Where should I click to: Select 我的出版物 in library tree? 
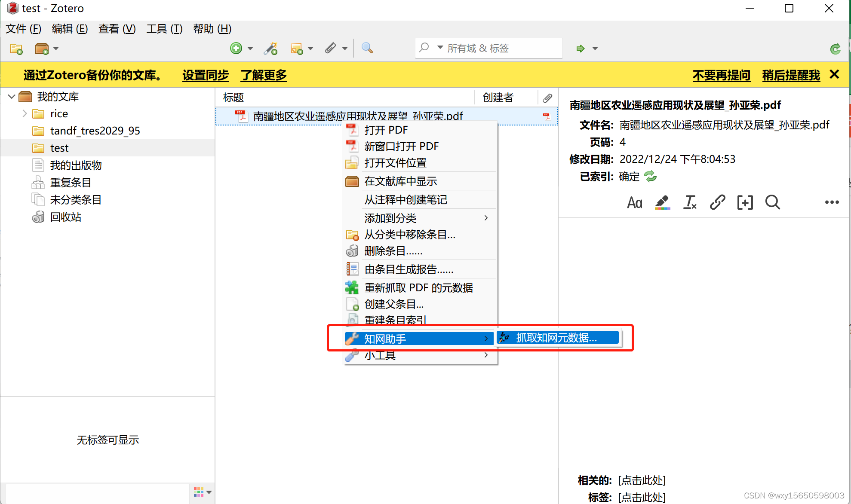pos(76,165)
